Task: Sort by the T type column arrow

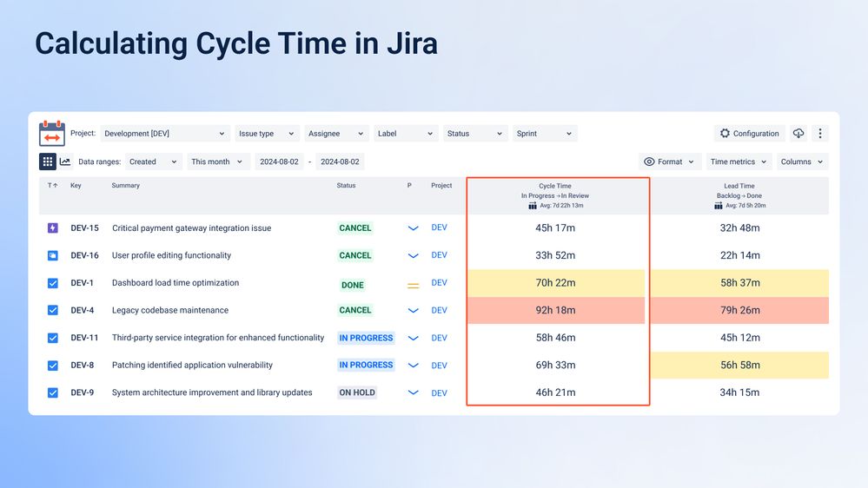Action: 53,185
